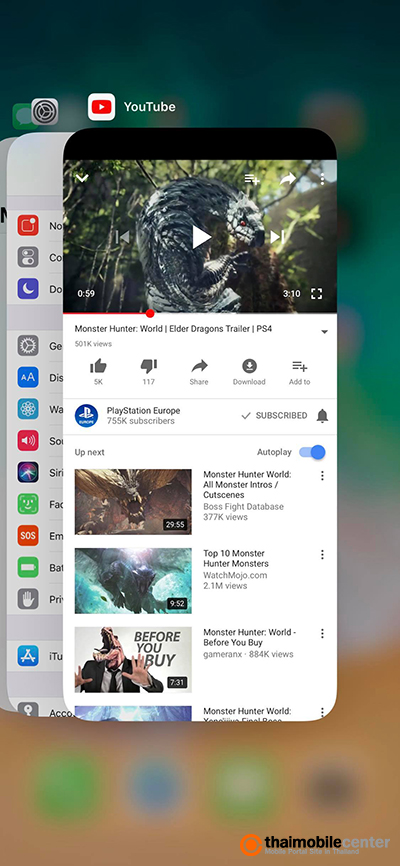This screenshot has height=866, width=400.
Task: Tap the Accounts key icon in Settings window
Action: [28, 709]
